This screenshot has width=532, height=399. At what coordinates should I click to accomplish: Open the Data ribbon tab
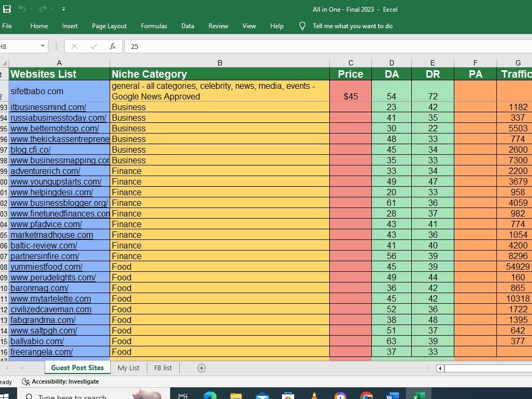point(188,26)
